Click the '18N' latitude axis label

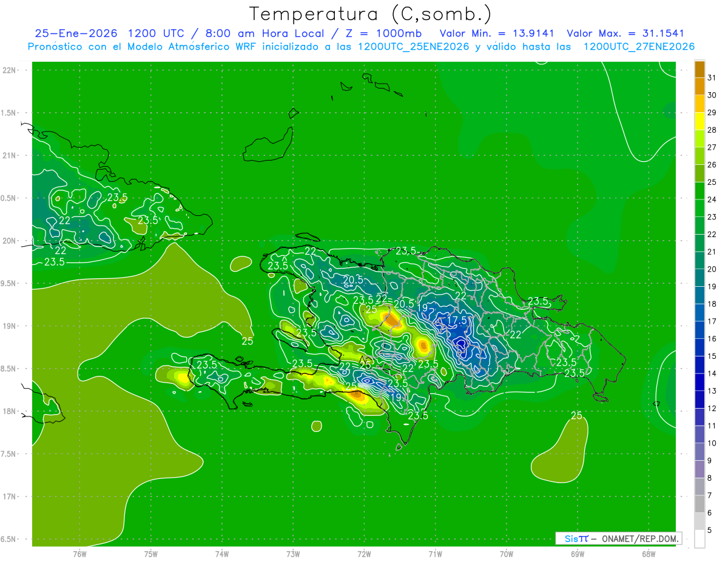[10, 412]
